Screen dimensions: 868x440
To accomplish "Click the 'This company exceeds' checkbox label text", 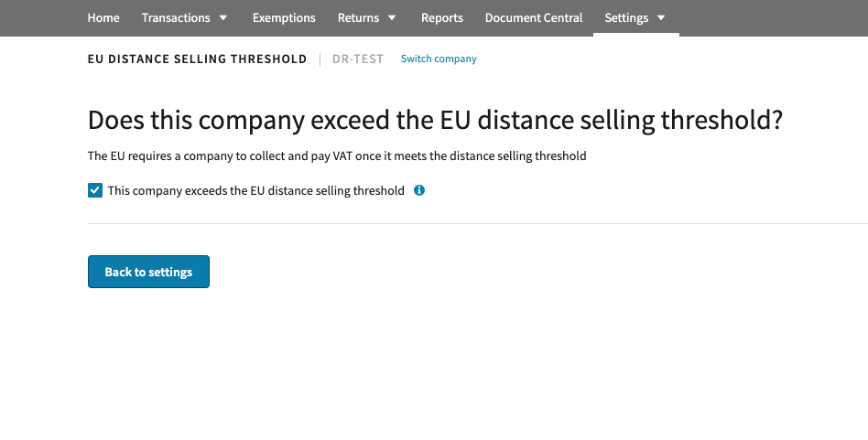I will tap(255, 191).
